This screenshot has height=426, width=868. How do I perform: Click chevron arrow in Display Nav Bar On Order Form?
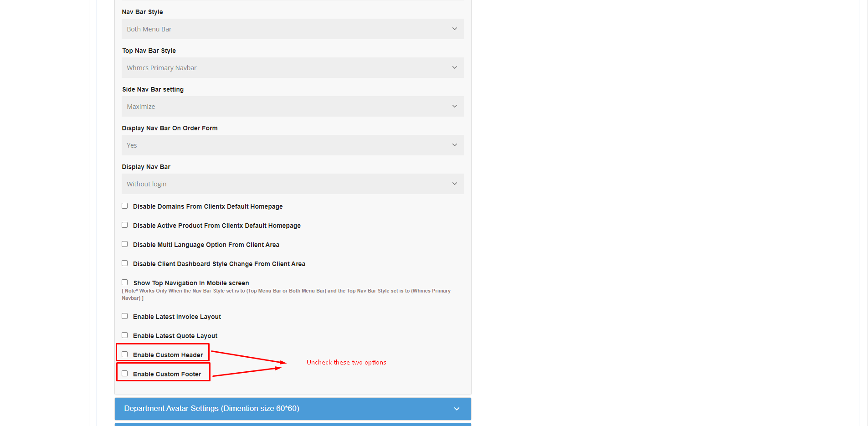point(454,145)
